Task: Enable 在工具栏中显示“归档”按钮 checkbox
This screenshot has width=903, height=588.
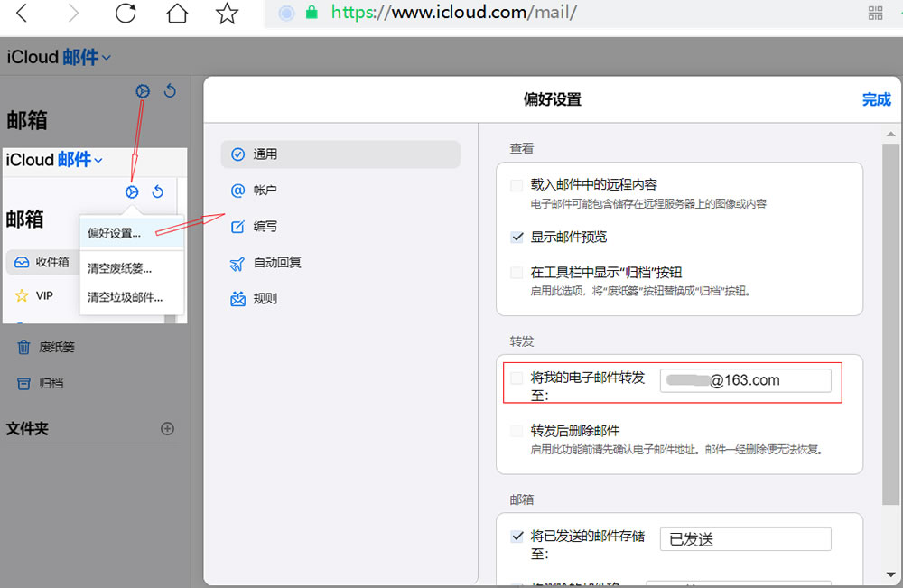Action: 517,273
